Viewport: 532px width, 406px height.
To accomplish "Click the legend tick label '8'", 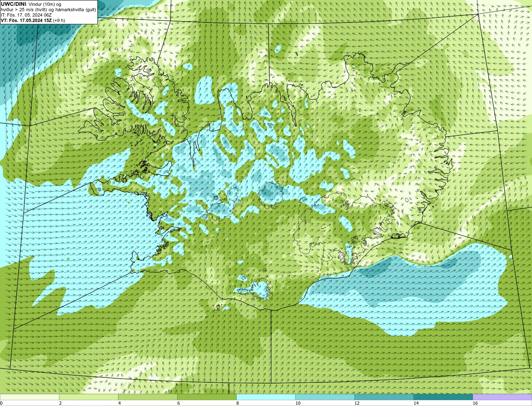I will (237, 403).
